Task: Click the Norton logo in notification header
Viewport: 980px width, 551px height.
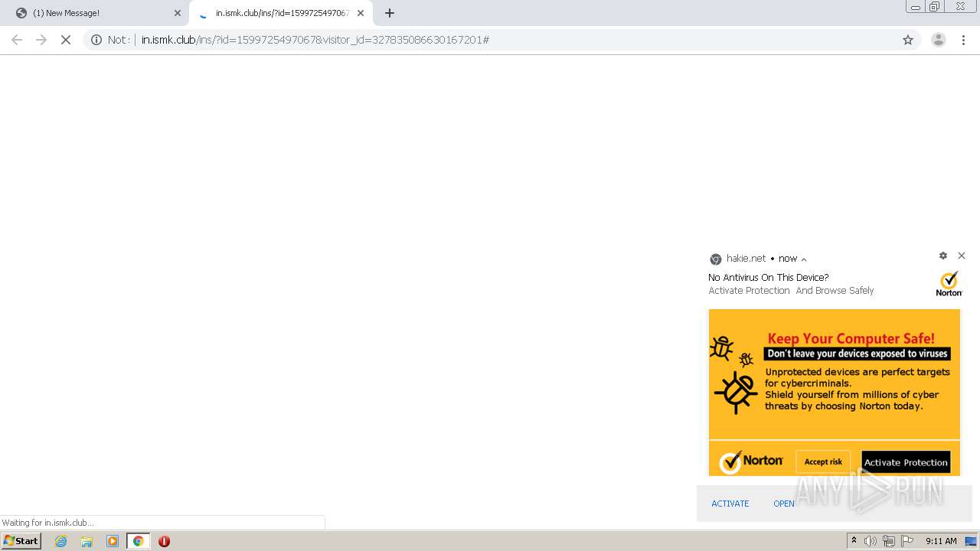Action: (949, 283)
